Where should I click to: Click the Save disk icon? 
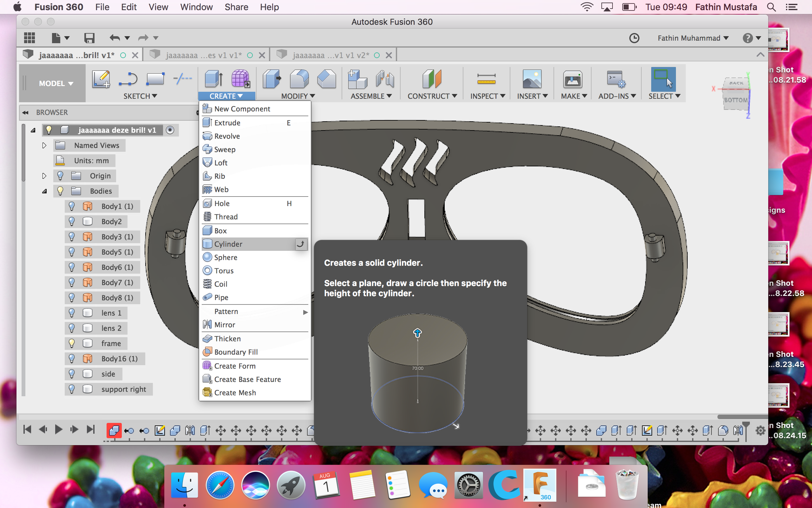[x=89, y=38]
